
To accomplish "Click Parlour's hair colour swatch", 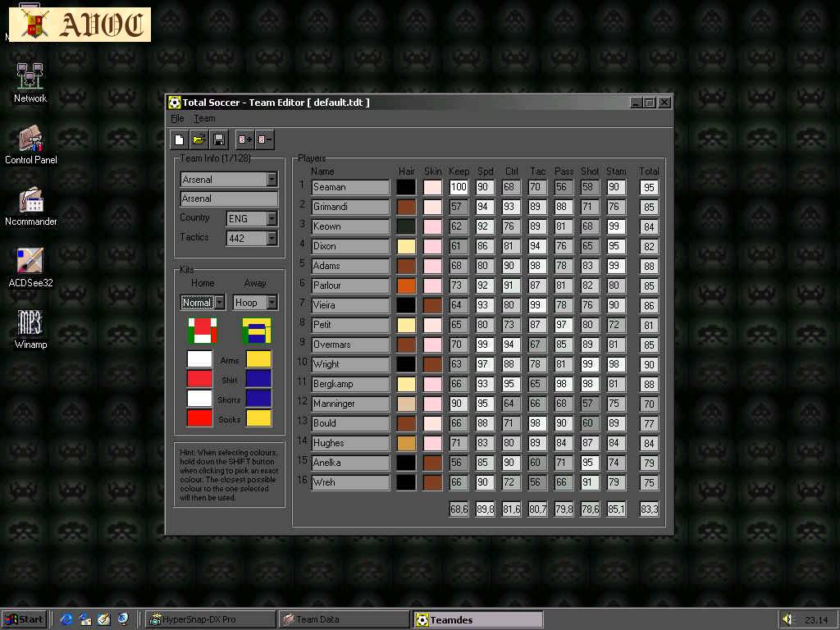I will tap(406, 285).
